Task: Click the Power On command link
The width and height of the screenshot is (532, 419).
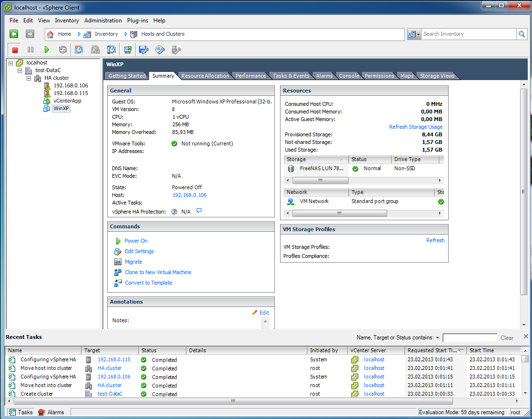Action: tap(136, 241)
